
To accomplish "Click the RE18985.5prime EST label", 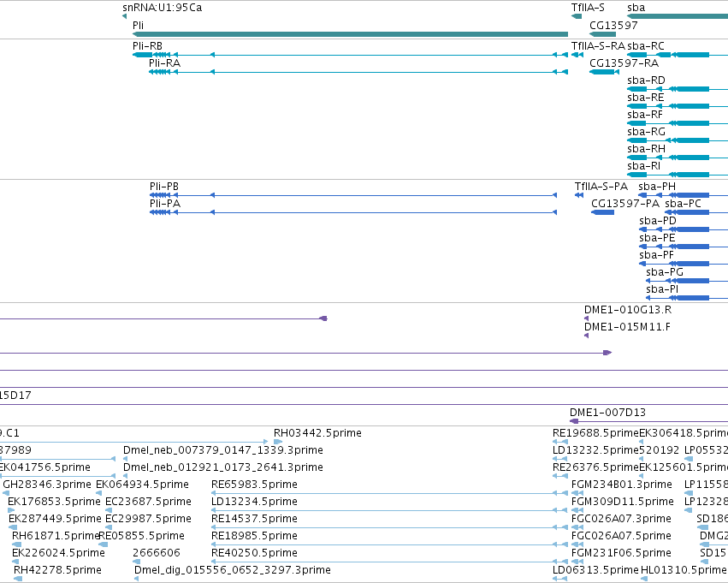I will [254, 536].
